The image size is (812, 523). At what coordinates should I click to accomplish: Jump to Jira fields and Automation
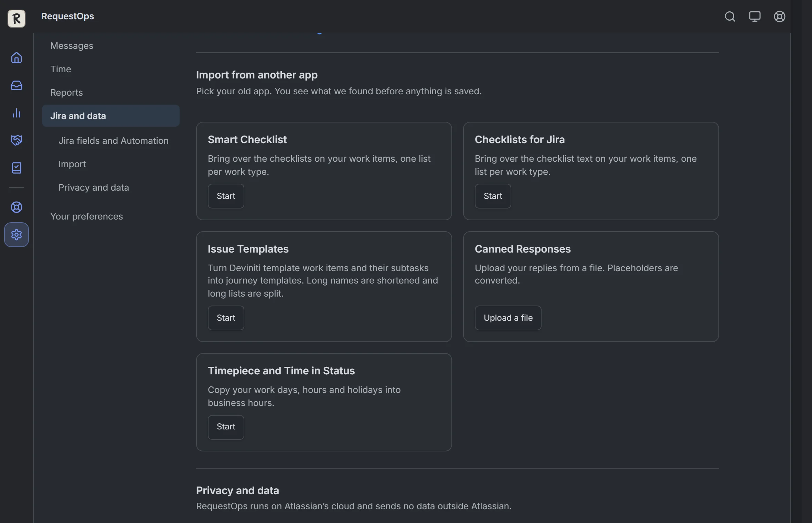115,141
